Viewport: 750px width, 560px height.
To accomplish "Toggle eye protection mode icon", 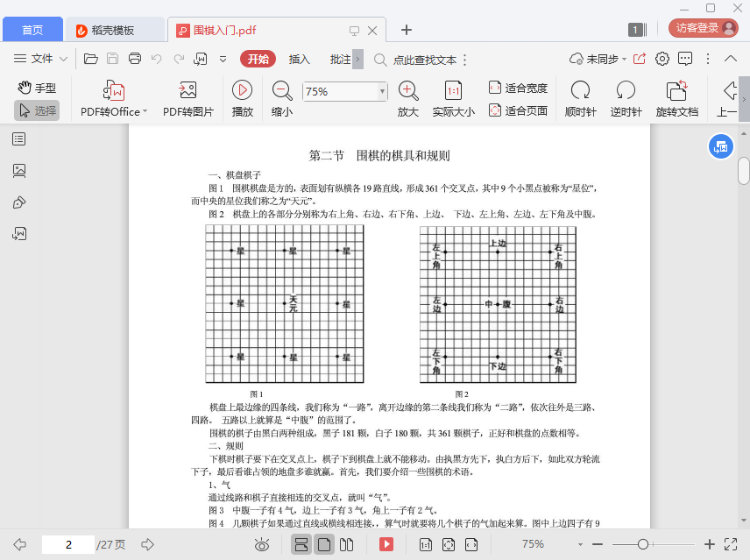I will 262,544.
